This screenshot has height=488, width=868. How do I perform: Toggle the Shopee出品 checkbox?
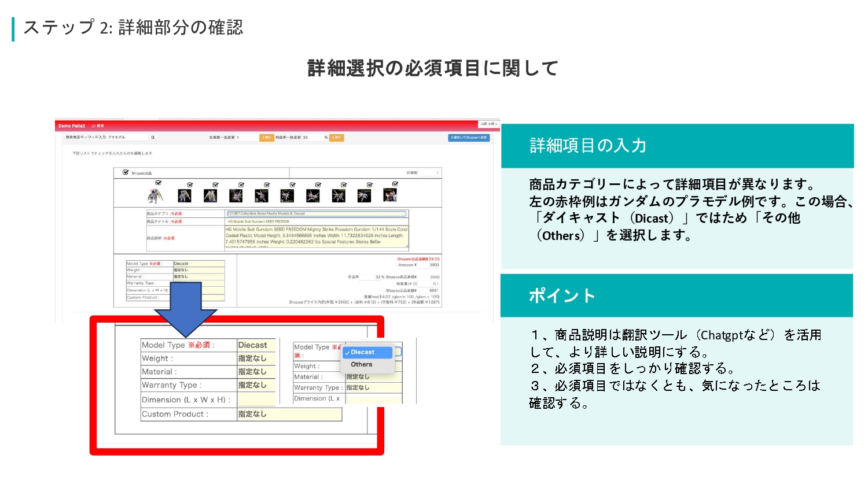tap(126, 172)
